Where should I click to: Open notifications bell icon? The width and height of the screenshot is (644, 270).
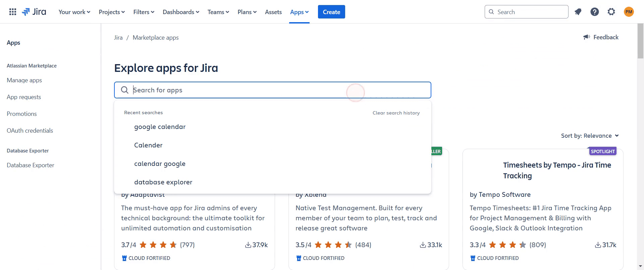pyautogui.click(x=578, y=12)
